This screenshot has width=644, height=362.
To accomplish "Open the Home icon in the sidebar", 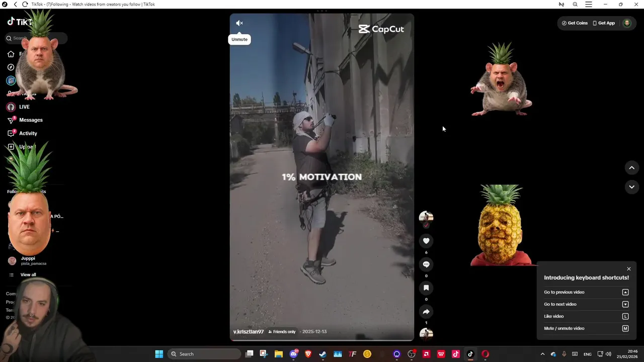I will coord(11,54).
